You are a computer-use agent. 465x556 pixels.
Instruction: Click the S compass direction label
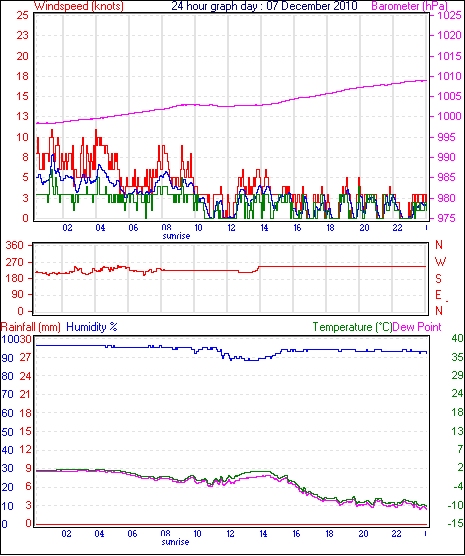coord(438,279)
